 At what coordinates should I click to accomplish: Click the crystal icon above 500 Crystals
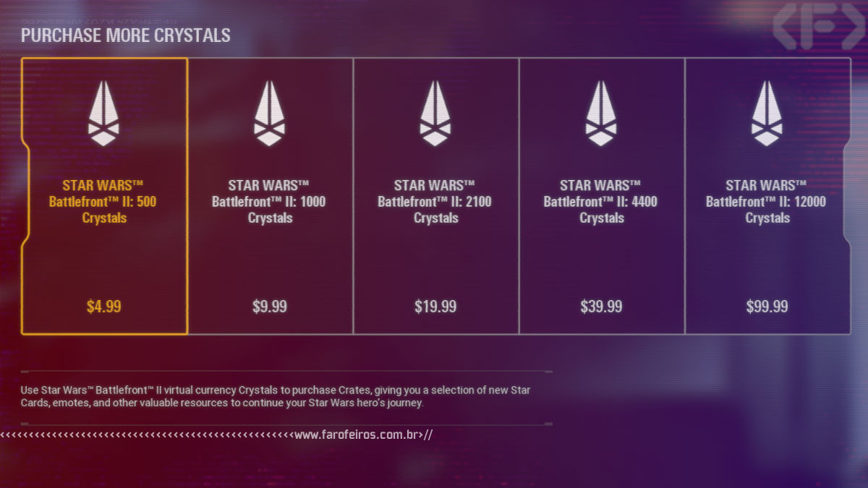(103, 113)
